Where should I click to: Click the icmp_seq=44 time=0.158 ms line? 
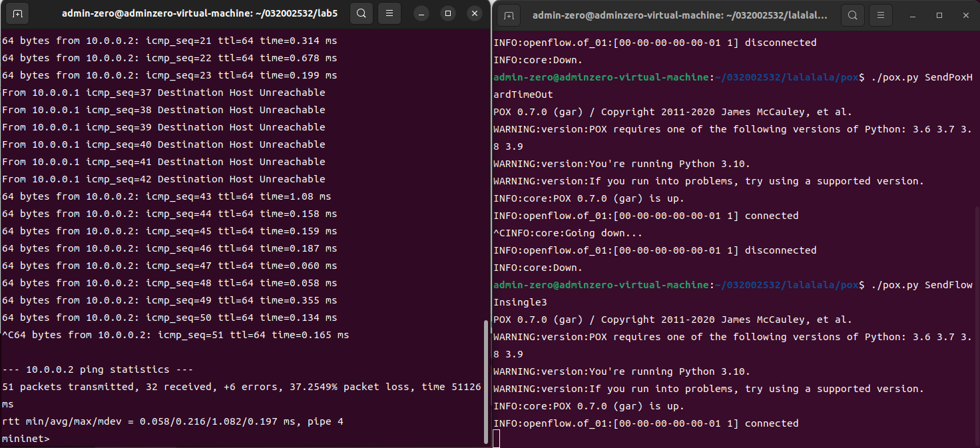[169, 214]
